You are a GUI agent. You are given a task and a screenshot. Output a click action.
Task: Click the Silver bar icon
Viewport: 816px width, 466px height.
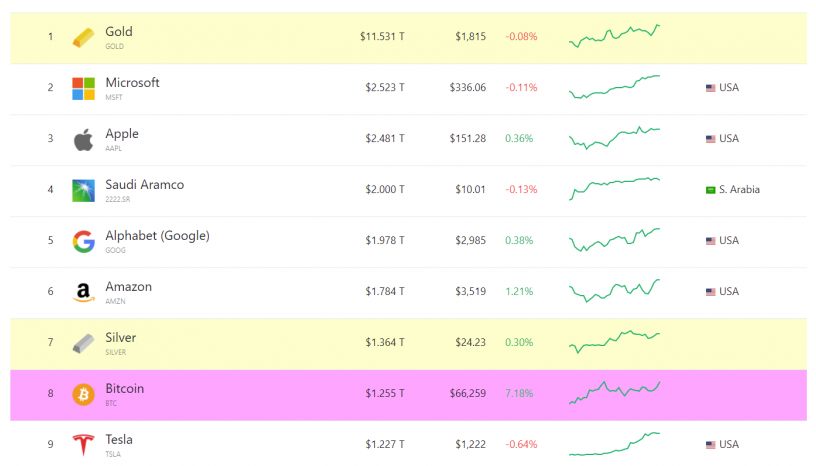[83, 343]
